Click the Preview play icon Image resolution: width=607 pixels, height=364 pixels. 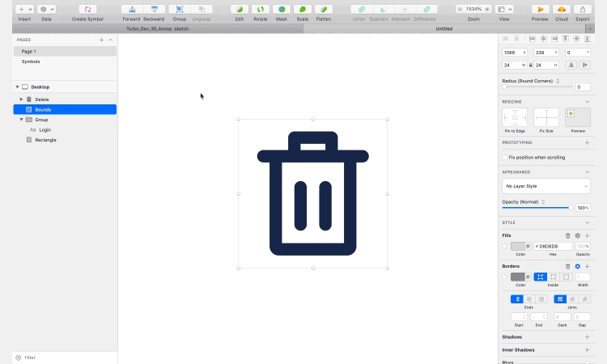pyautogui.click(x=540, y=9)
